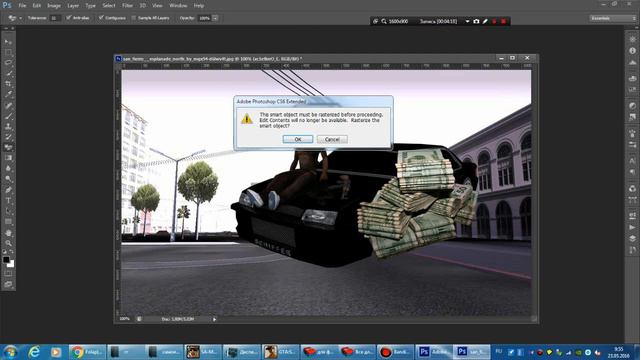Select the Eyedropper tool
Image resolution: width=640 pixels, height=360 pixels.
click(x=8, y=94)
